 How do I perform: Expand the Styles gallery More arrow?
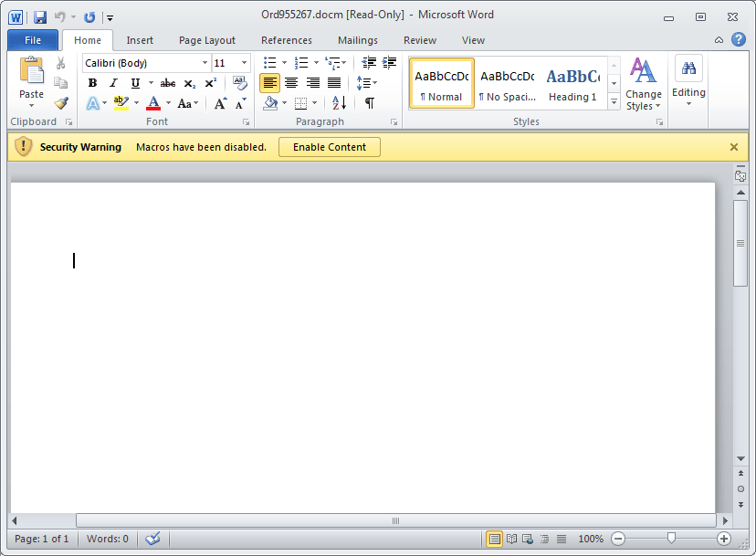(x=614, y=101)
